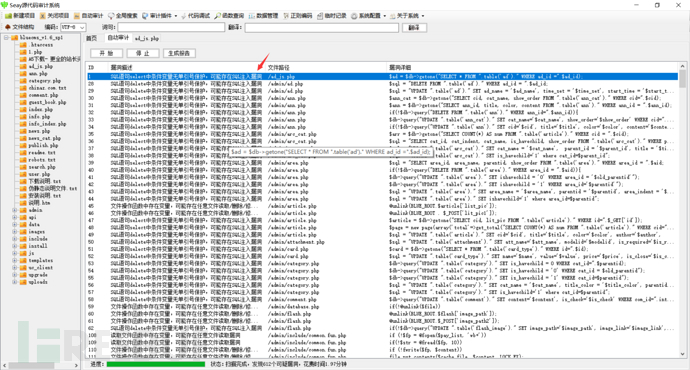The width and height of the screenshot is (690, 370).
Task: Open the UTF-8 encoding combo box
Action: point(73,27)
